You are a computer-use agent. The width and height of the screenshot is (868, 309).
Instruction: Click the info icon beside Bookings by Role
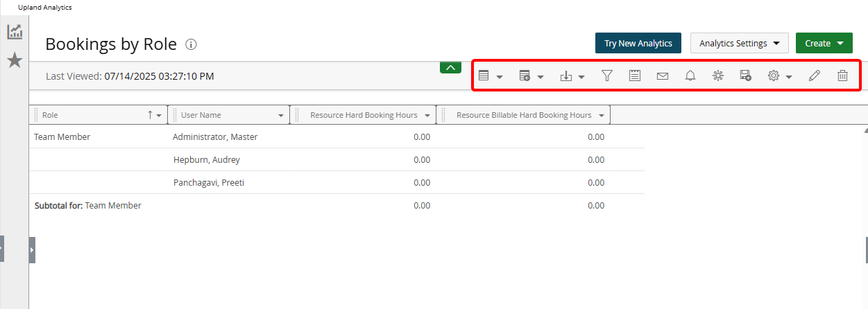[x=192, y=44]
